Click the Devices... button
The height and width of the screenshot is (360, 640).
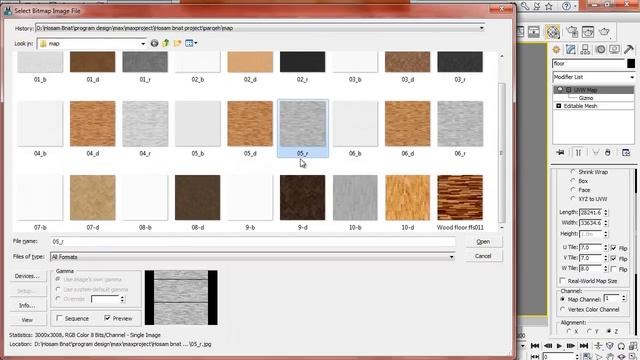coord(27,276)
